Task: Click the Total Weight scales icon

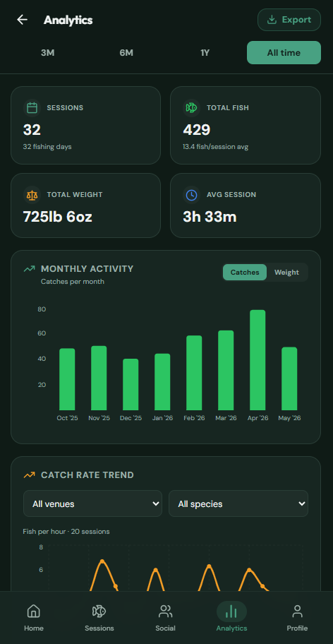Action: pyautogui.click(x=32, y=195)
